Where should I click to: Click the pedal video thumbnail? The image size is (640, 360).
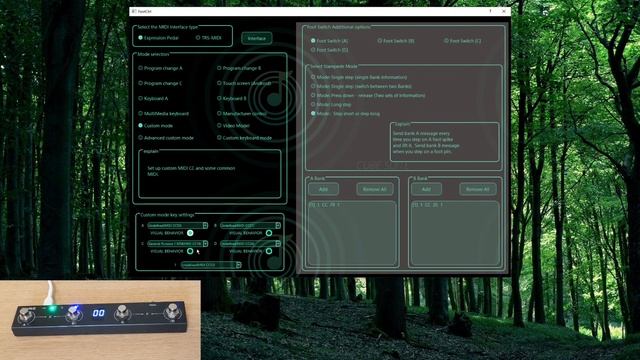click(100, 320)
